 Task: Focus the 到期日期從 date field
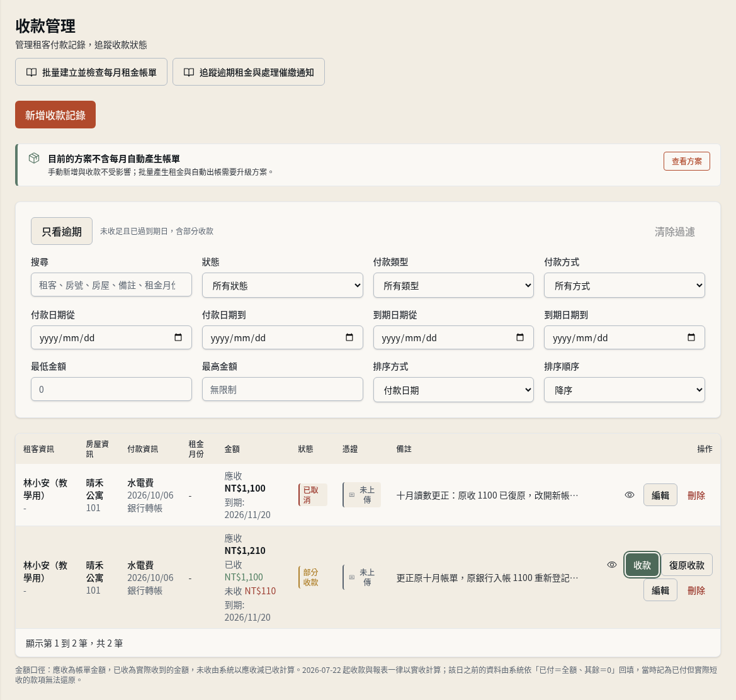point(453,337)
